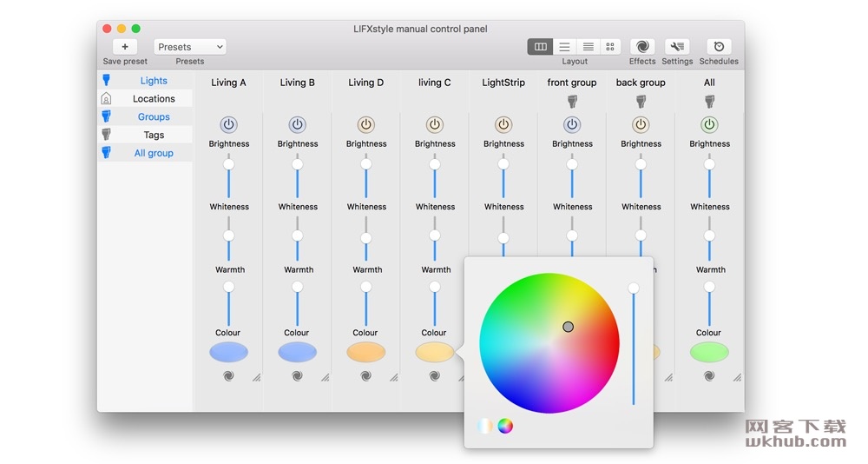Toggle power for All lights
The image size is (868, 464).
pos(709,125)
